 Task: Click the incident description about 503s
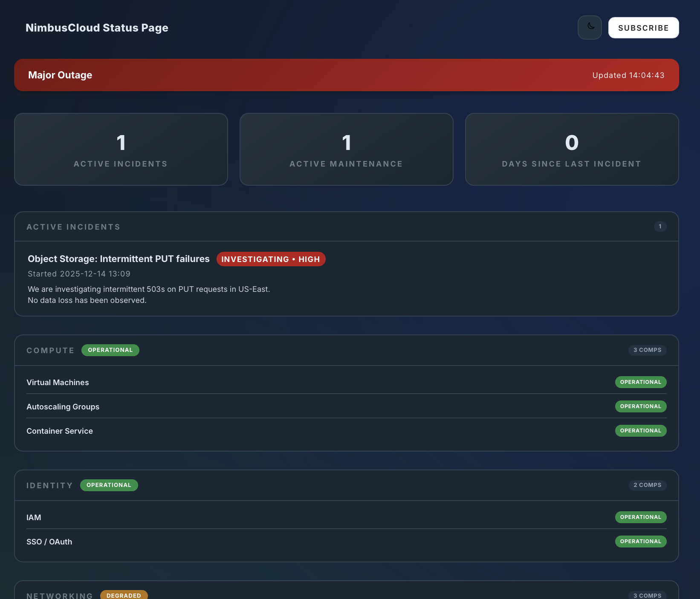tap(149, 295)
